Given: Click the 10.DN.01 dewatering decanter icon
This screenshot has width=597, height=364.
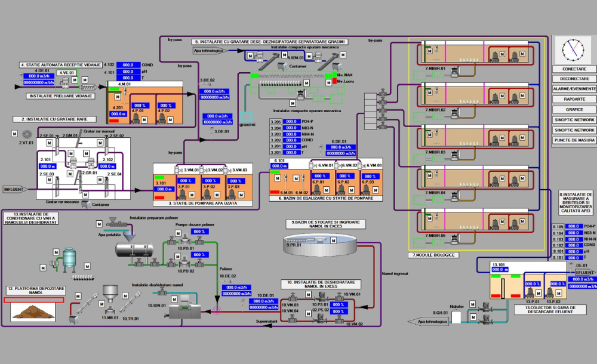Looking at the screenshot, I should (x=184, y=308).
